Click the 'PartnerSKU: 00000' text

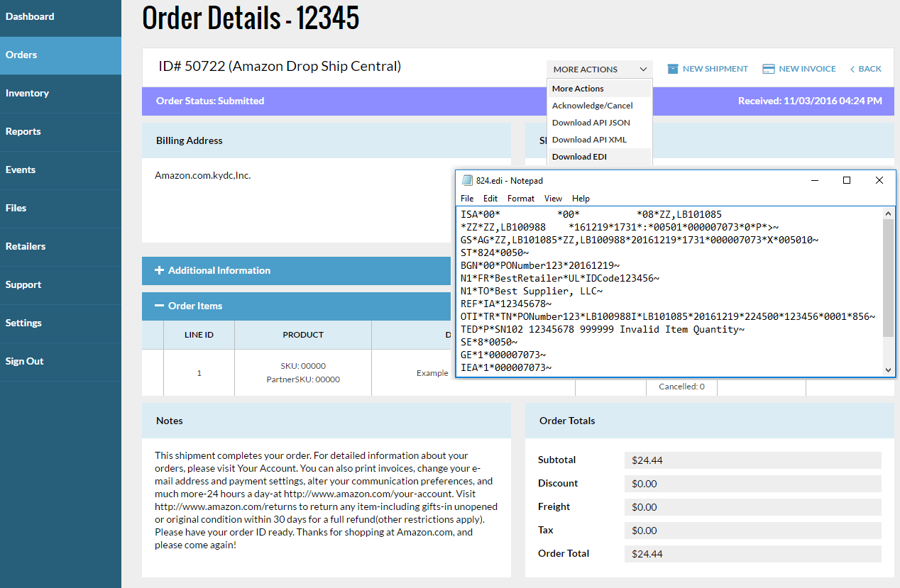point(303,379)
